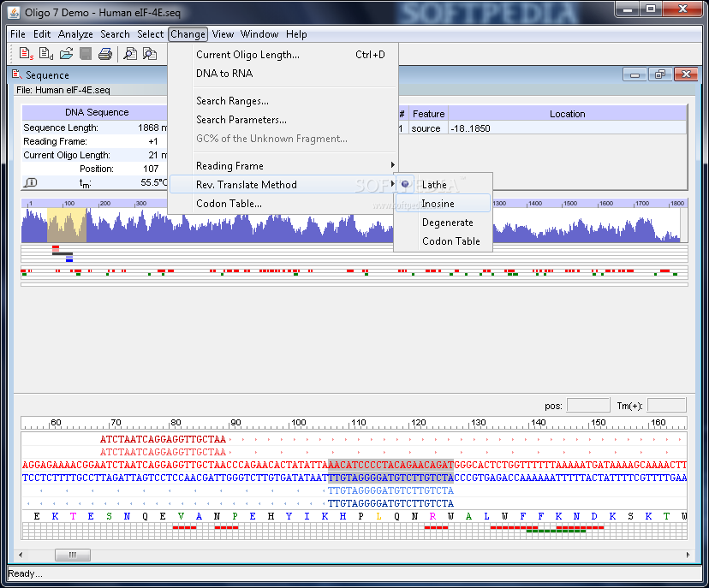Open the File menu
This screenshot has height=588, width=709.
click(18, 34)
